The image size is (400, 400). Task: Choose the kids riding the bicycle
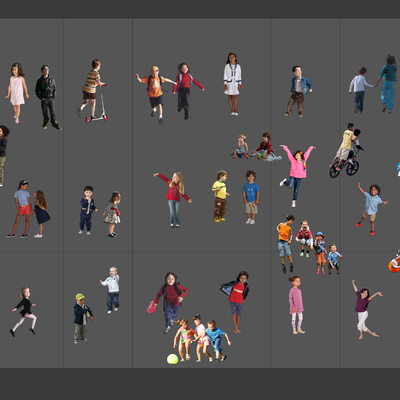coord(347,151)
